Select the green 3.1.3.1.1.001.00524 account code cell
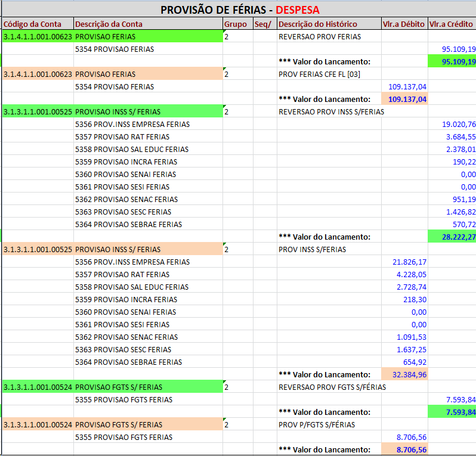Screen dimensions: 476x456 point(37,387)
